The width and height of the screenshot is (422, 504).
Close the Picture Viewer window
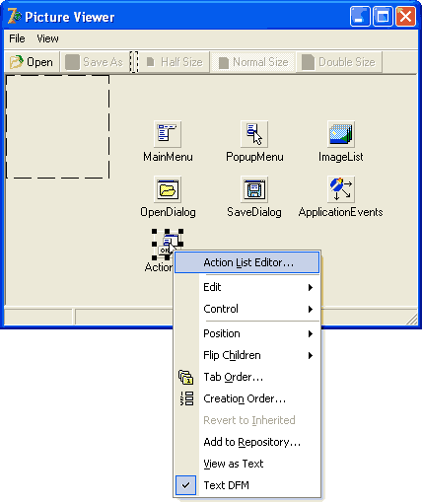click(405, 16)
